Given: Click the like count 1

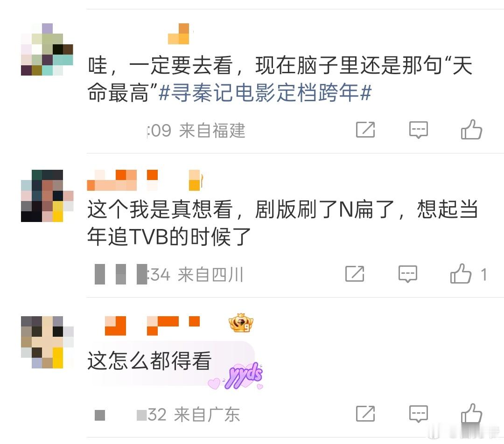Looking at the screenshot, I should click(x=484, y=275).
